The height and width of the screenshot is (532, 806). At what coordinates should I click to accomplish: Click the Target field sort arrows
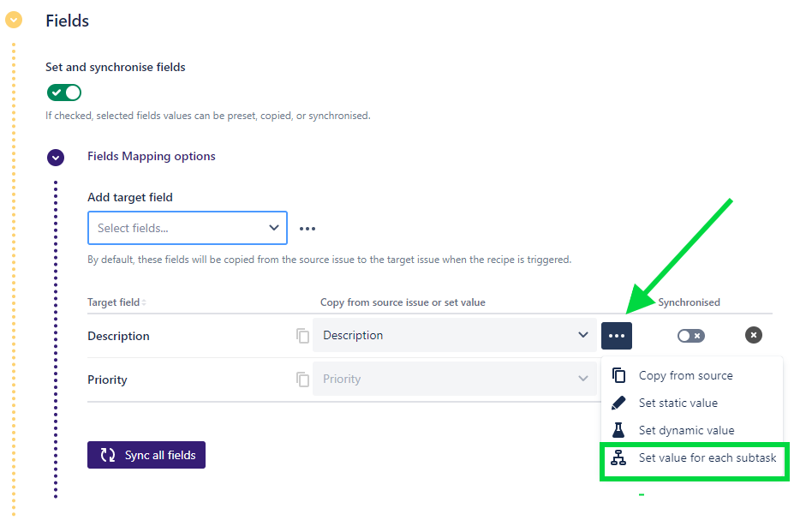(144, 303)
